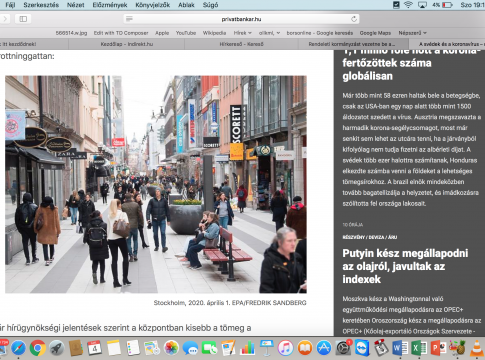Open the Keynote app in the Dock
Image resolution: width=485 pixels, height=360 pixels.
point(267,348)
